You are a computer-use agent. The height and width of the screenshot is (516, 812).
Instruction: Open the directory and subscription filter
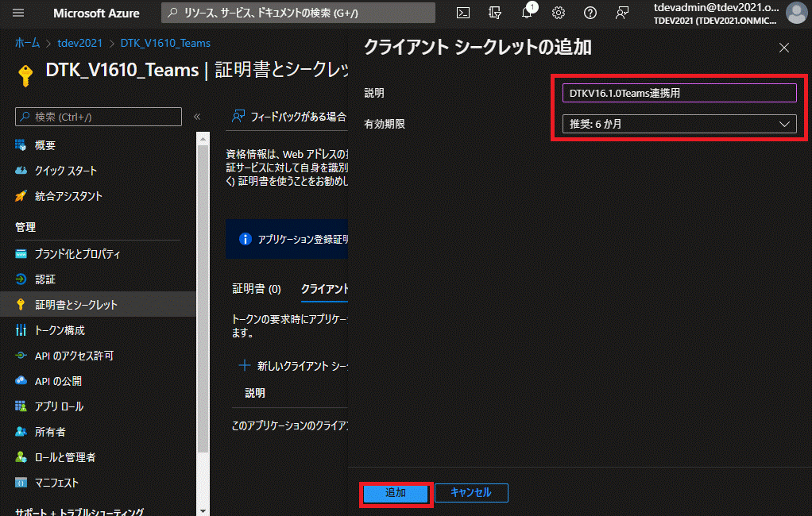click(x=494, y=13)
